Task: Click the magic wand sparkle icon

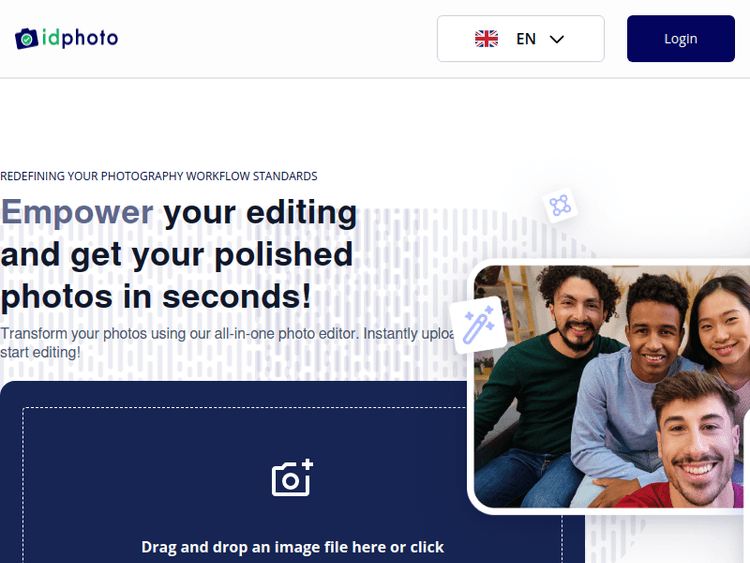Action: 477,325
